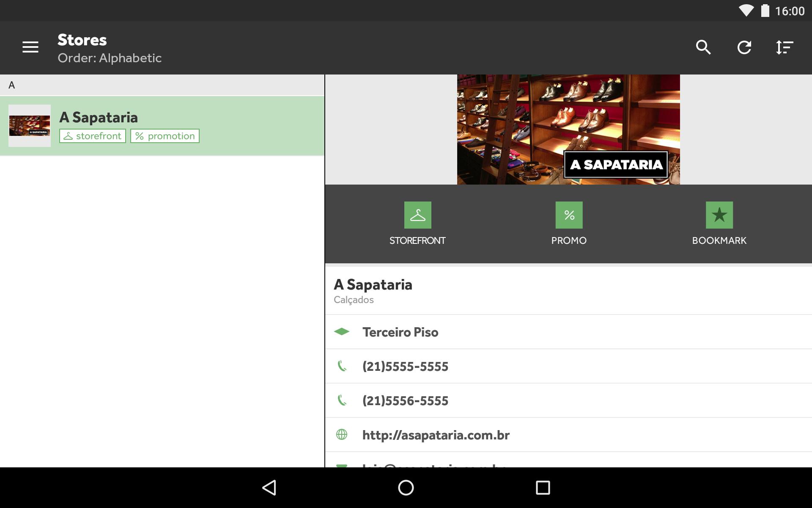Open the Android recent apps square button

(x=543, y=488)
